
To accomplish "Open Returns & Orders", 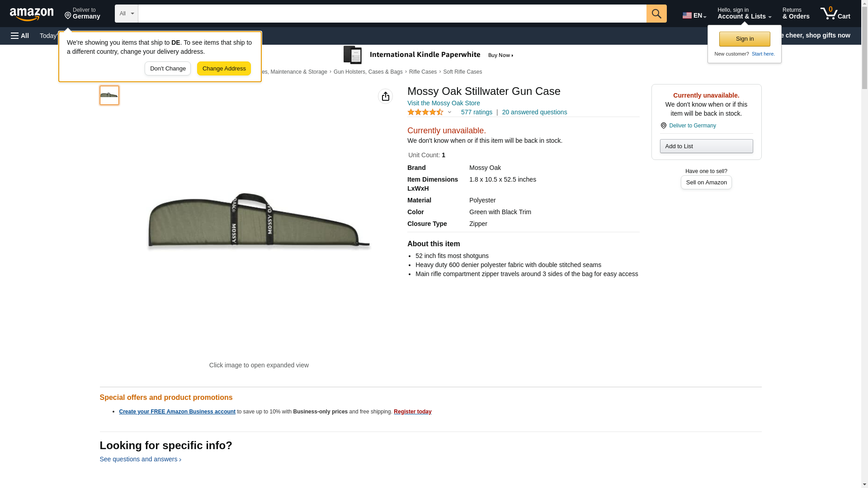I will point(796,14).
